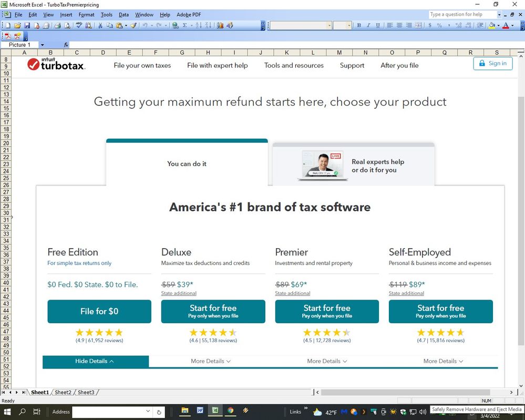Toggle italic formatting
The image size is (525, 420).
tap(368, 25)
